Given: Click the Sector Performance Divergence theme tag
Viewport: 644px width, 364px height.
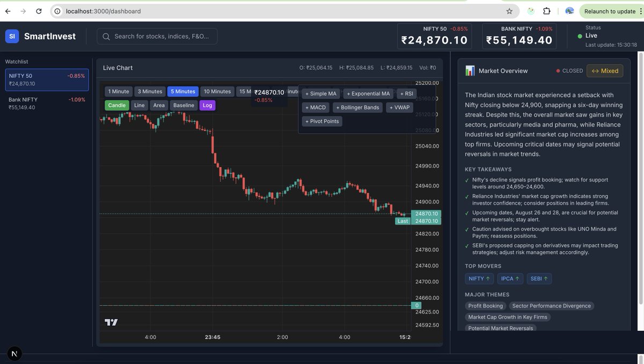Looking at the screenshot, I should [552, 306].
